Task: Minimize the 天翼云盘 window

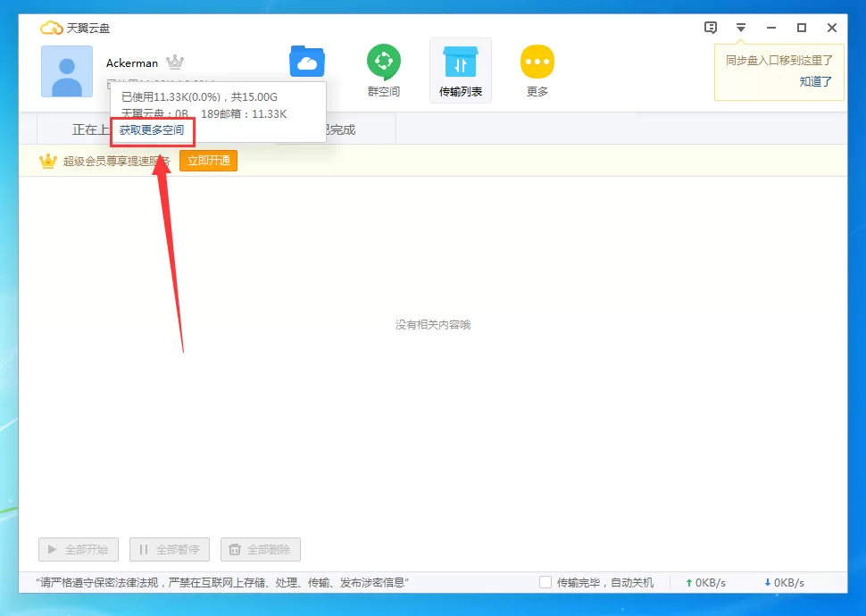Action: (771, 28)
